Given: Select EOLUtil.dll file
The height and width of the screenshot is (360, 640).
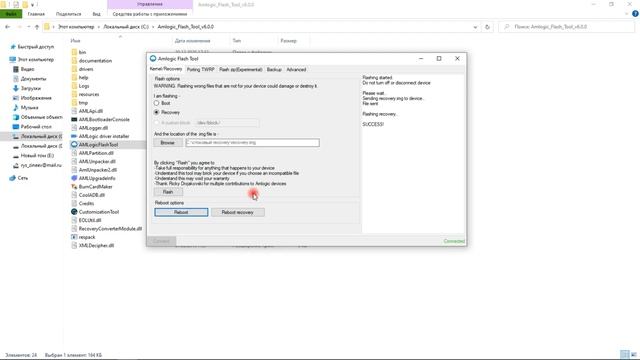Looking at the screenshot, I should [x=89, y=220].
